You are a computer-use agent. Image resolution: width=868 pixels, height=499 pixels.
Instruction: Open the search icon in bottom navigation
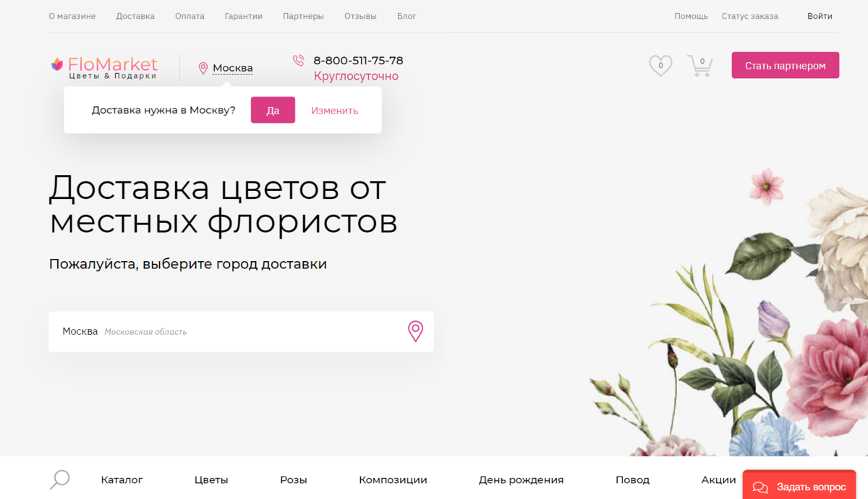pos(59,479)
